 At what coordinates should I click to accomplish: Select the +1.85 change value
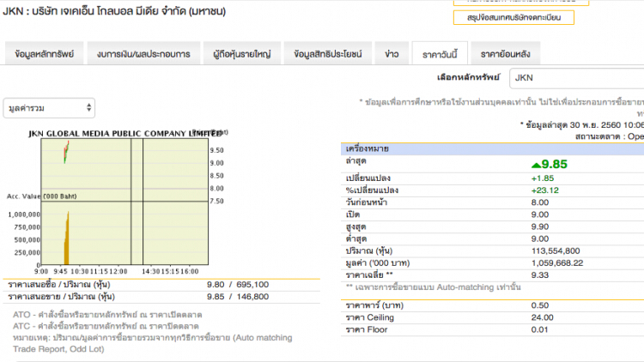tap(543, 178)
